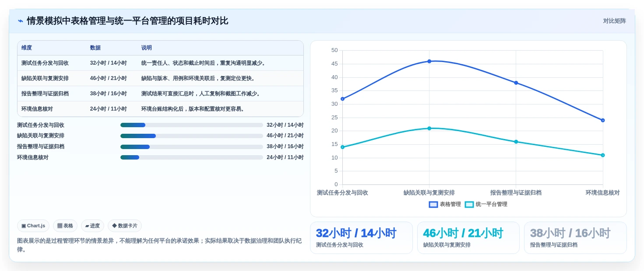The image size is (644, 271).
Task: Click the x-axis label 测试任务分发与回收
Action: tap(342, 193)
